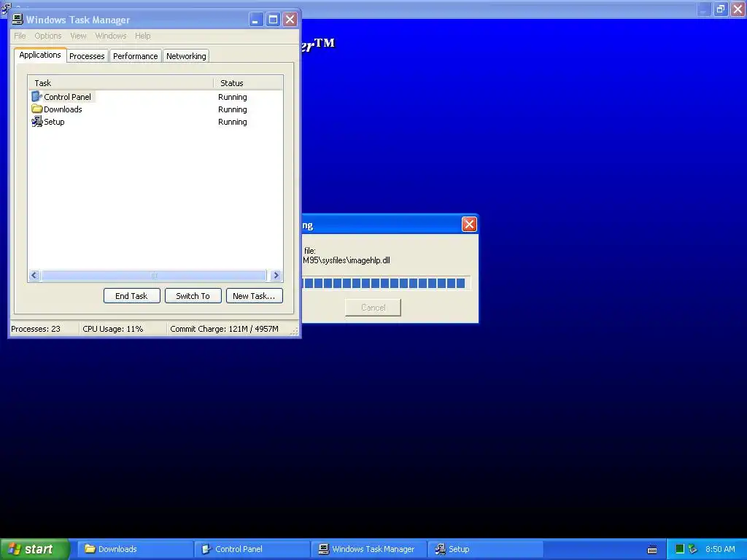Click the Processes: 23 status entry
The image size is (747, 560).
[36, 329]
